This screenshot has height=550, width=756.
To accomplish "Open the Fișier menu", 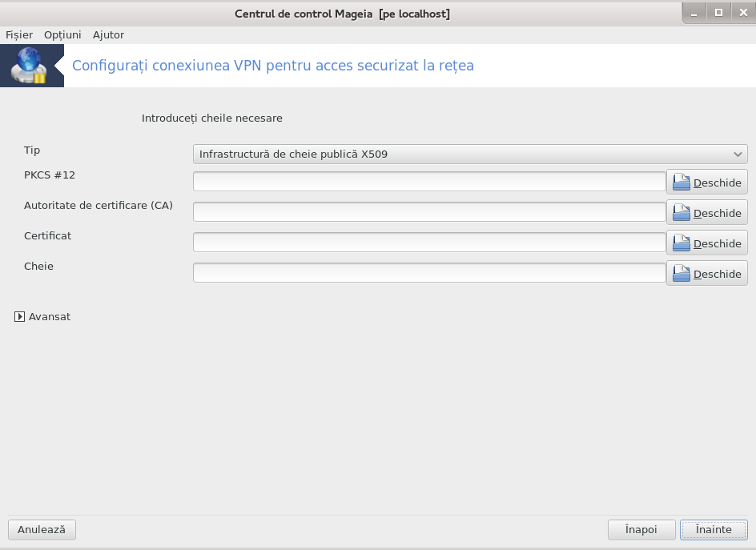I will click(x=19, y=34).
